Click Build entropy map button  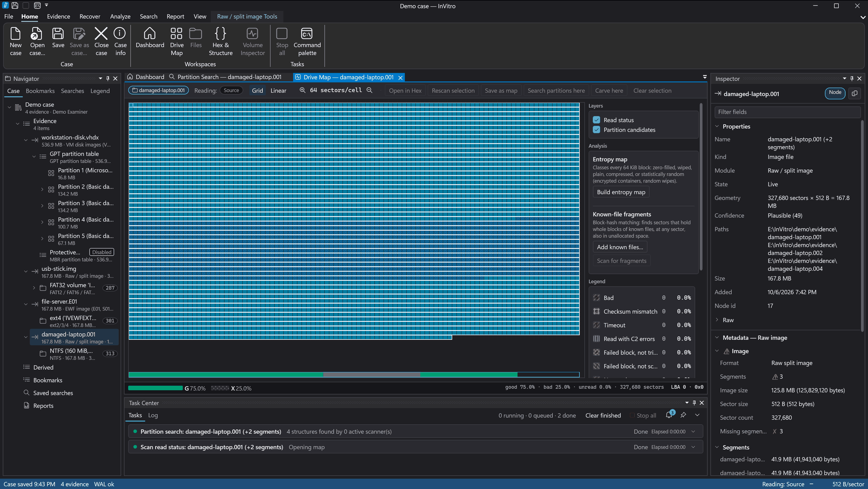pyautogui.click(x=621, y=192)
